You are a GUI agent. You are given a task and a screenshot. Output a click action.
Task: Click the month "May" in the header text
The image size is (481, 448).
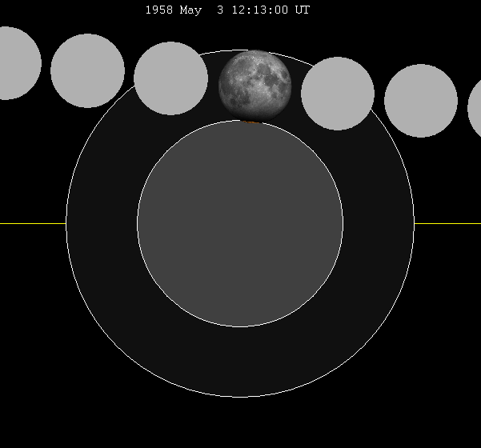coord(191,10)
